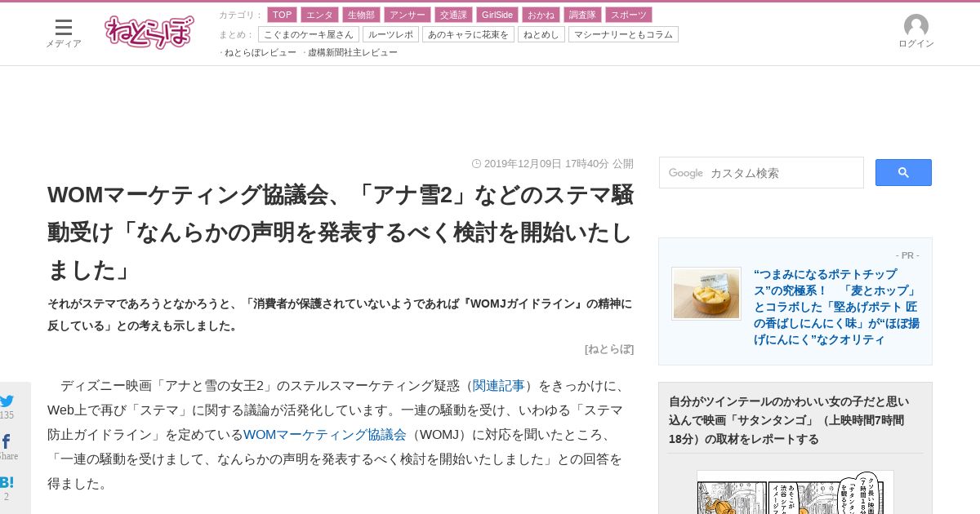The height and width of the screenshot is (514, 980).
Task: Open the 虚構新聞社主レビュー link
Action: click(353, 52)
